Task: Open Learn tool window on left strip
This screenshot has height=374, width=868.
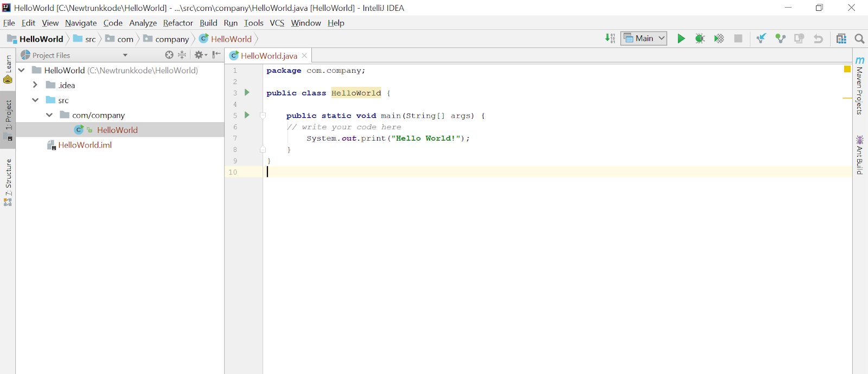Action: [8, 69]
